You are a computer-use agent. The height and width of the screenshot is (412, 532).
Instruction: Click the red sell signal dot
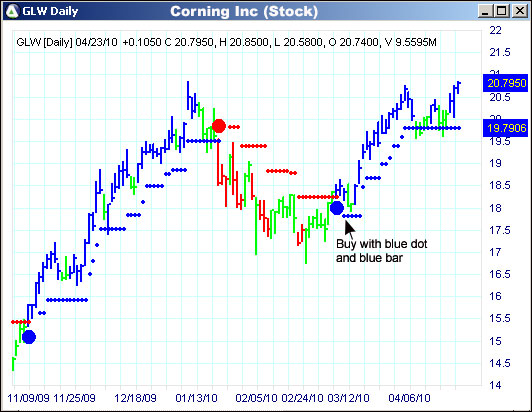[219, 126]
